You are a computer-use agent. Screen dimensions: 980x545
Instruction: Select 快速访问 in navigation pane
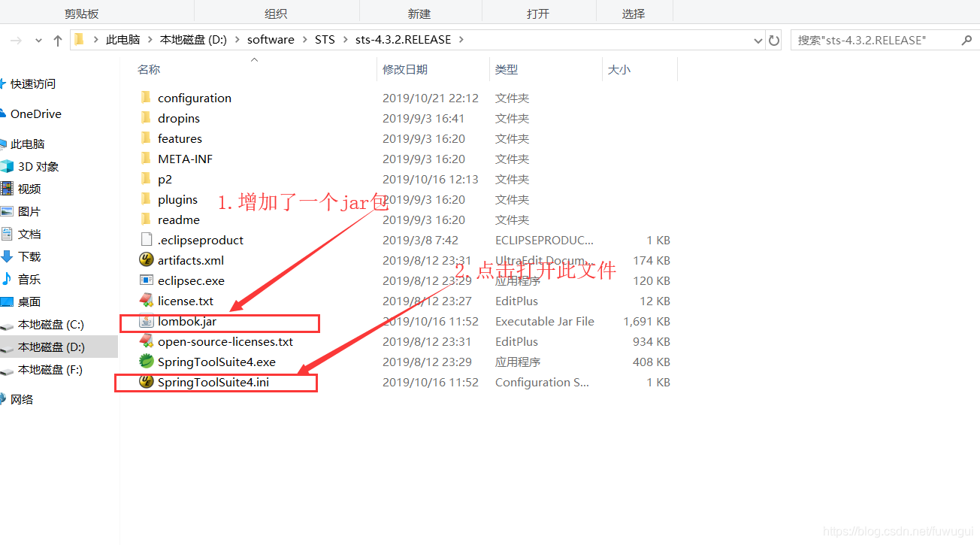click(33, 83)
